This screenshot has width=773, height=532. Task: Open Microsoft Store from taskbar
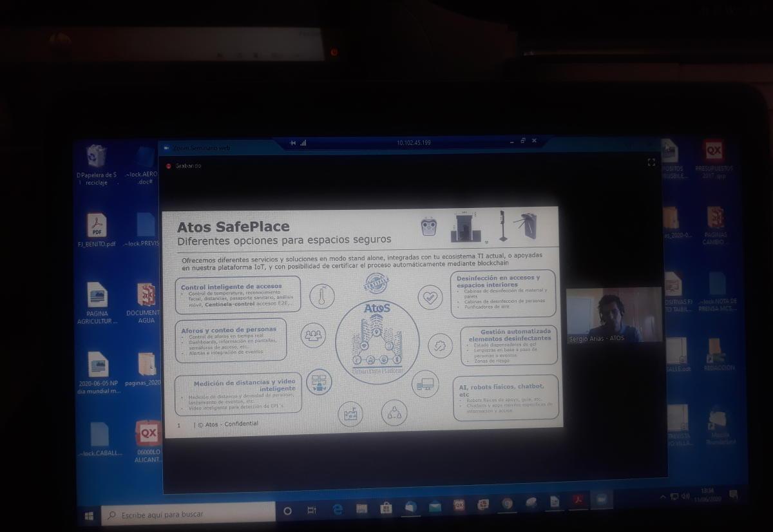point(386,508)
